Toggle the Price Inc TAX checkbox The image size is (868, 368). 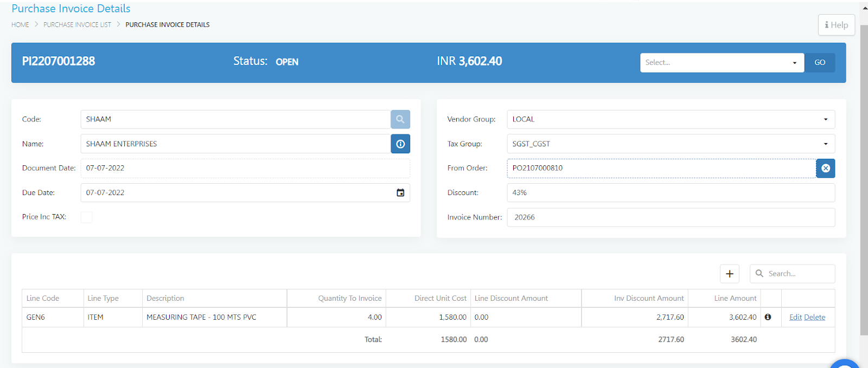tap(86, 217)
